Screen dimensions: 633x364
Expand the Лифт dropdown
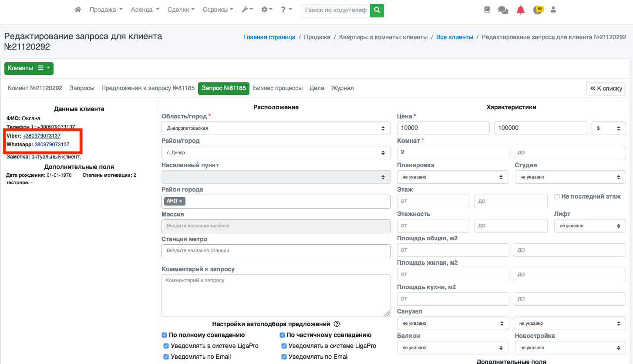tap(589, 226)
